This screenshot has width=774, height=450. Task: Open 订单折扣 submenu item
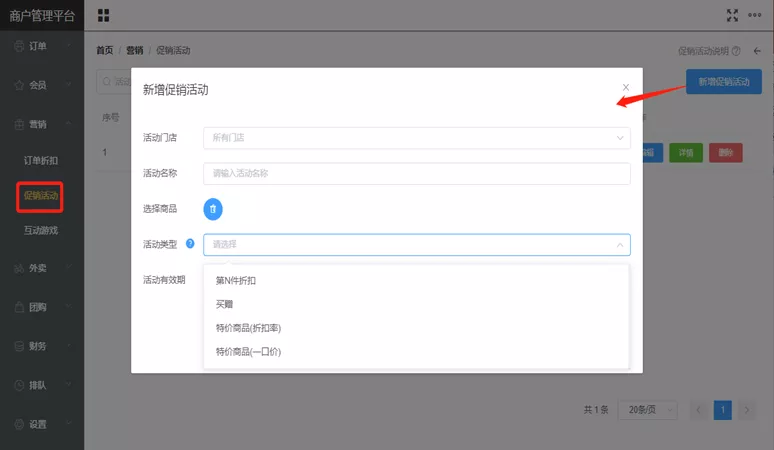(x=41, y=161)
